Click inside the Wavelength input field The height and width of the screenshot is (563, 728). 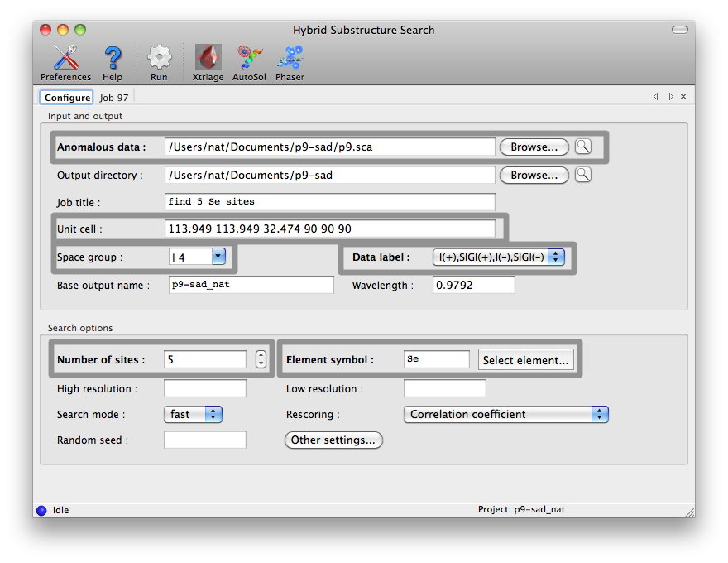(472, 284)
